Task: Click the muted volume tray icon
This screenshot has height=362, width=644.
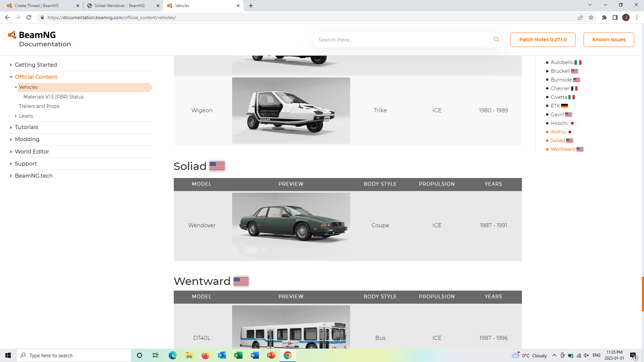Action: 586,356
